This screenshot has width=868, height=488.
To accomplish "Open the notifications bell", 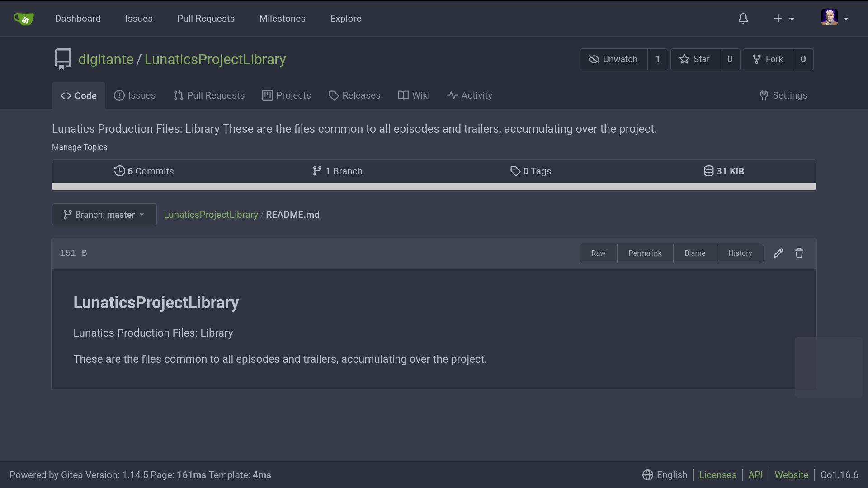I will pyautogui.click(x=743, y=19).
